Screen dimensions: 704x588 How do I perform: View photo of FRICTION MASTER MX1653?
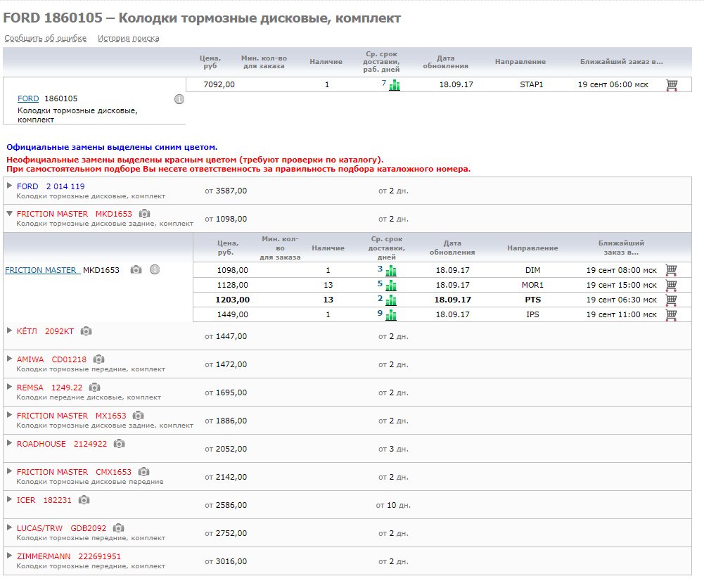pos(139,416)
